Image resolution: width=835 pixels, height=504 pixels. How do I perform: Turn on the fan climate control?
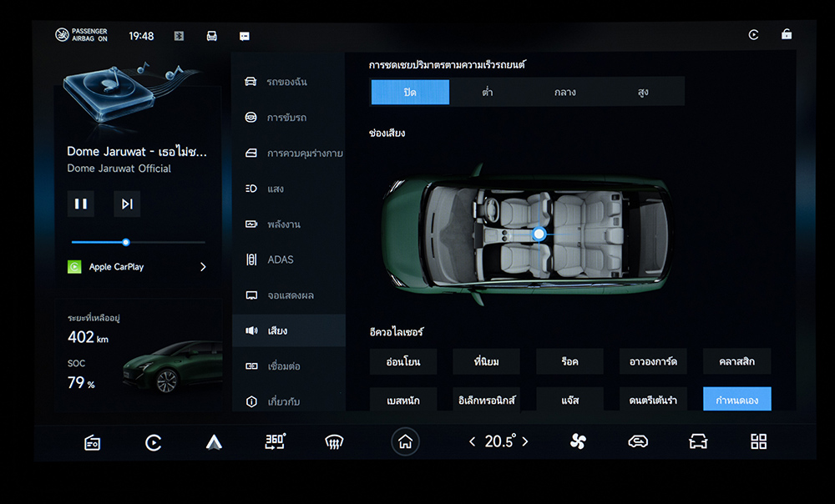click(578, 442)
